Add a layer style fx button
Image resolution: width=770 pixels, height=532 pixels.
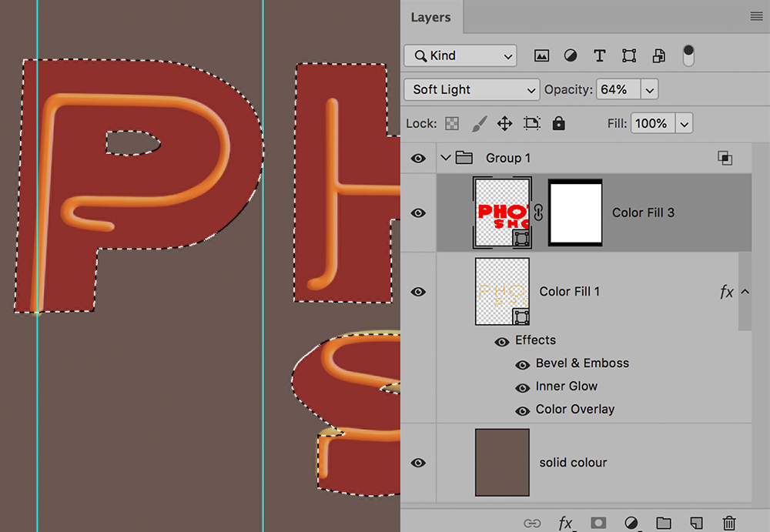coord(565,524)
